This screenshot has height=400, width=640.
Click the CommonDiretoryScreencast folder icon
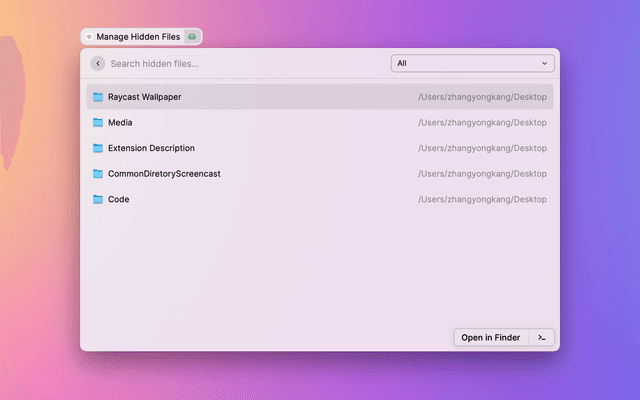click(98, 174)
